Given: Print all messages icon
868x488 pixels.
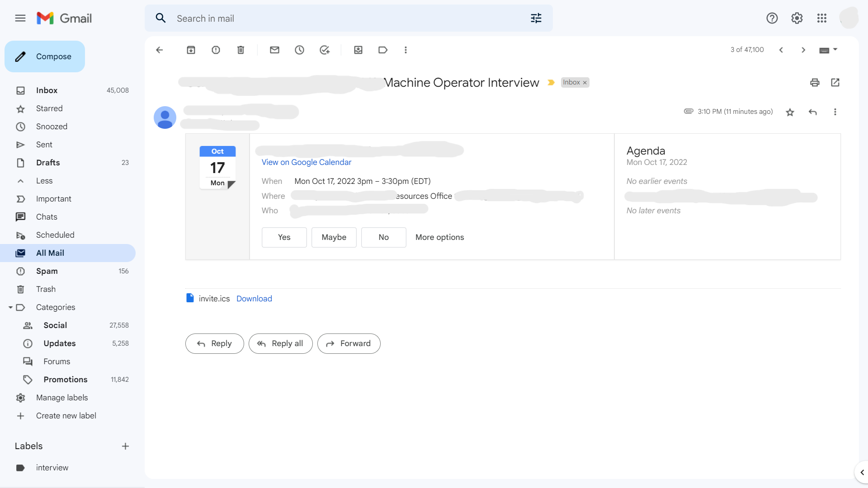Looking at the screenshot, I should click(x=815, y=82).
